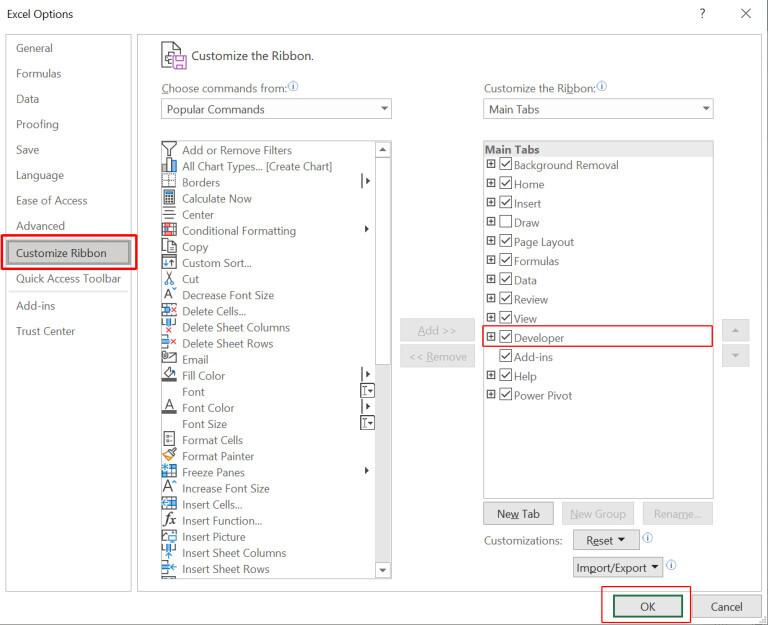Toggle the Developer tab checkbox
768x625 pixels.
pos(505,337)
